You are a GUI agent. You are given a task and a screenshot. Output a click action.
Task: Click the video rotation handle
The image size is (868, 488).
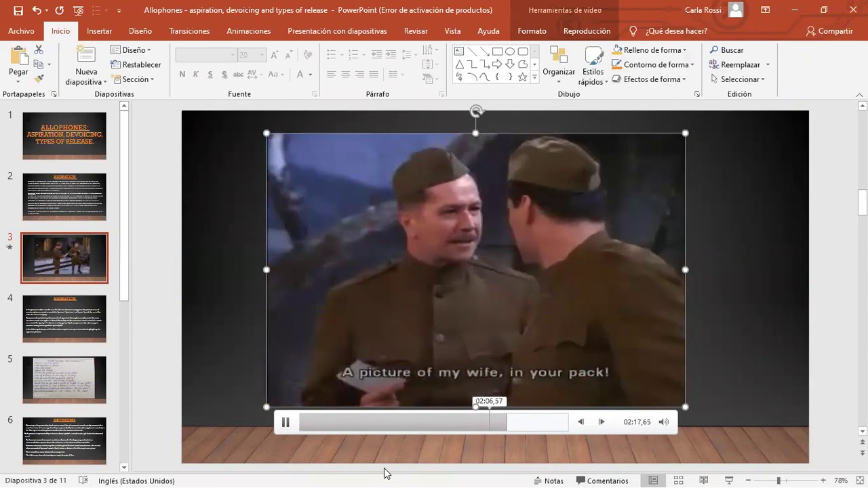(476, 111)
